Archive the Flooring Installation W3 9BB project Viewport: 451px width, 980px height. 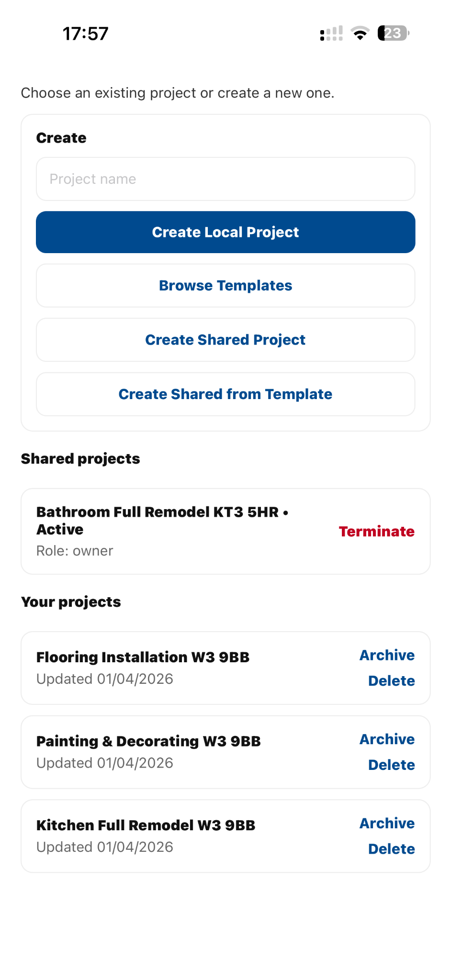coord(386,655)
